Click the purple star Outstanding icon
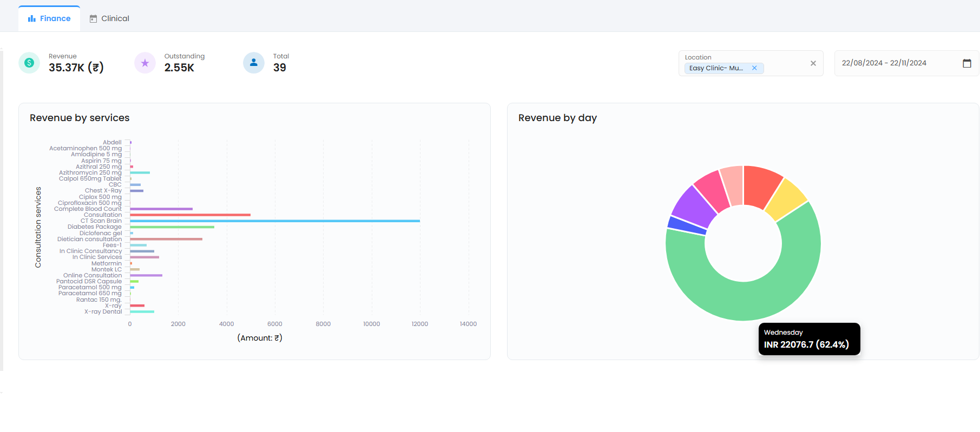 [x=145, y=63]
